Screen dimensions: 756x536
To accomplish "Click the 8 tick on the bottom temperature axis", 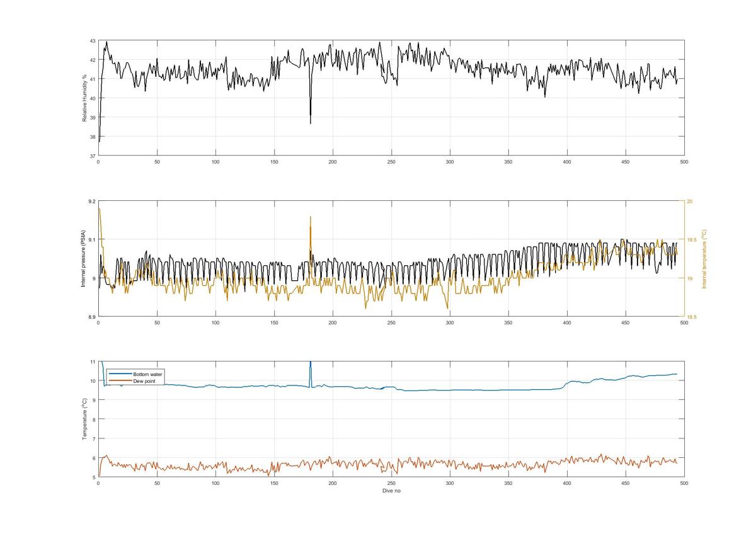I will 94,419.
